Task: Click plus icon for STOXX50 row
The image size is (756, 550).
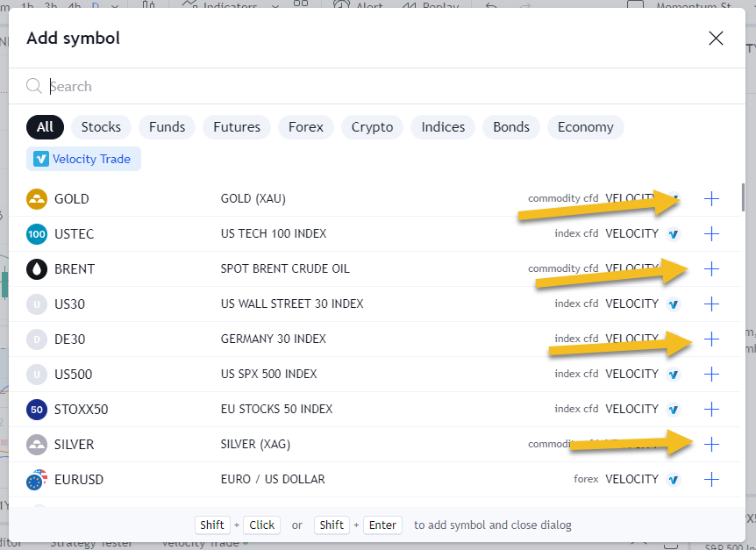Action: (711, 410)
